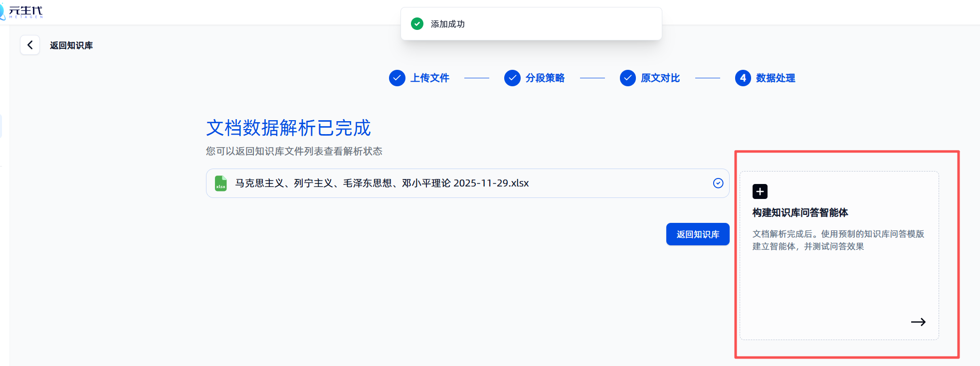980x366 pixels.
Task: Click the card description 文档解析完成后 text
Action: click(838, 240)
